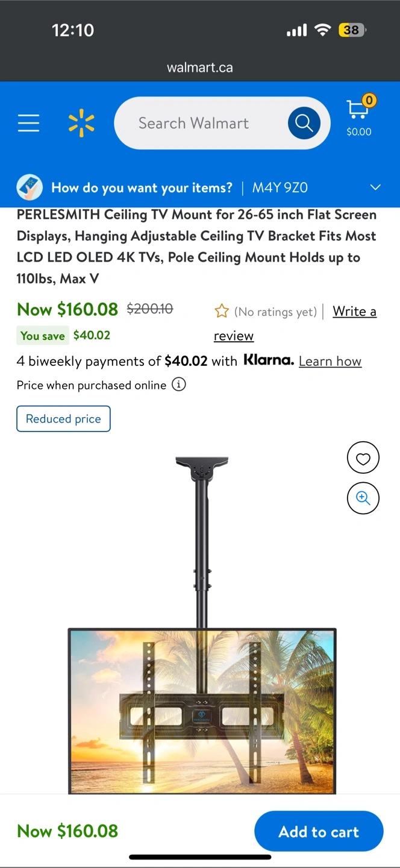400x868 pixels.
Task: Zoom the product image with magnifier icon
Action: pyautogui.click(x=363, y=498)
